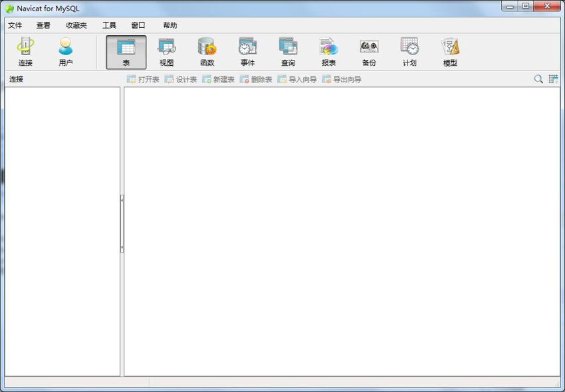565x392 pixels.
Task: Toggle the grid view mode icon
Action: tap(553, 79)
